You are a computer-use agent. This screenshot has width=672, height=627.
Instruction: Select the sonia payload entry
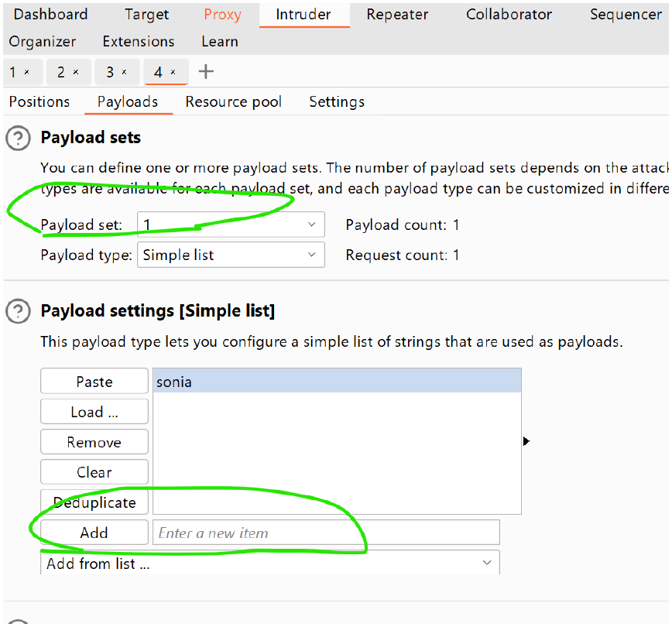pyautogui.click(x=337, y=382)
